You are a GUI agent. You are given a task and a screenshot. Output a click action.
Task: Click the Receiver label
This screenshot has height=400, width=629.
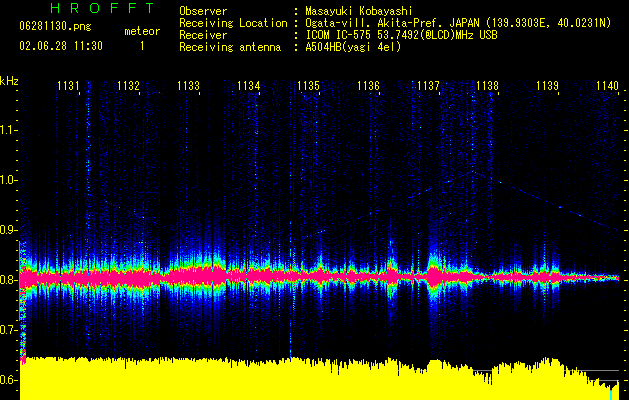(x=203, y=35)
